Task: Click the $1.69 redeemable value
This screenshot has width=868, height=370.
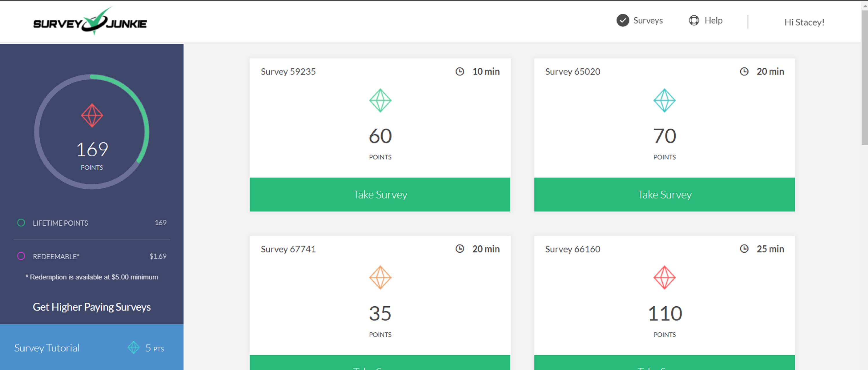Action: click(x=158, y=256)
